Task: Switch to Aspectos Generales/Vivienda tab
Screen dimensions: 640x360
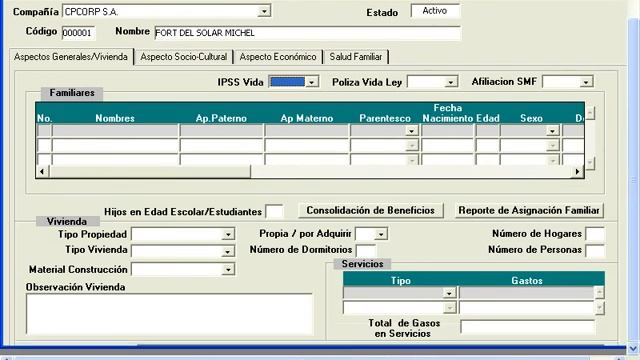Action: (71, 57)
